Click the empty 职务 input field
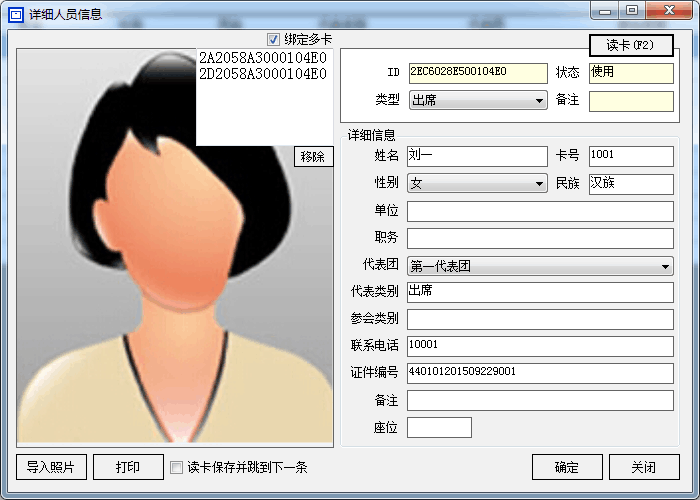The image size is (700, 500). (x=540, y=238)
